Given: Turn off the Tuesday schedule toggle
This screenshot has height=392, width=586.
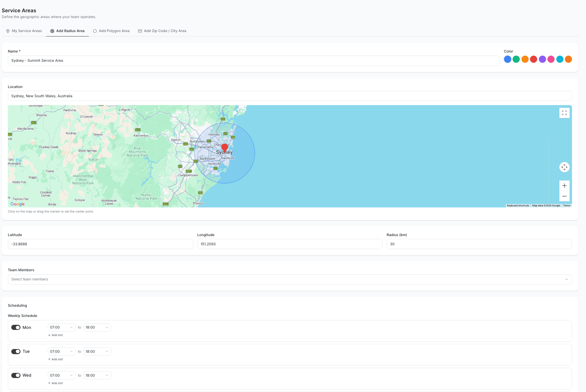Looking at the screenshot, I should point(16,351).
